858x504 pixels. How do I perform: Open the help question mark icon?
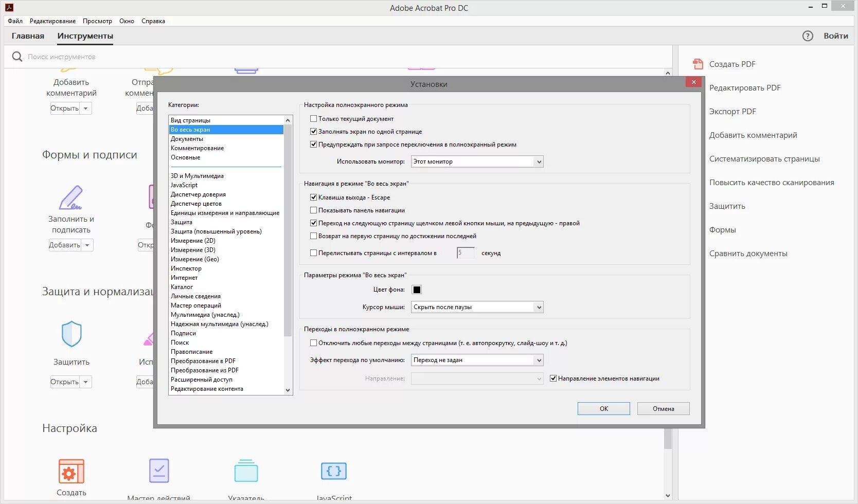click(808, 36)
